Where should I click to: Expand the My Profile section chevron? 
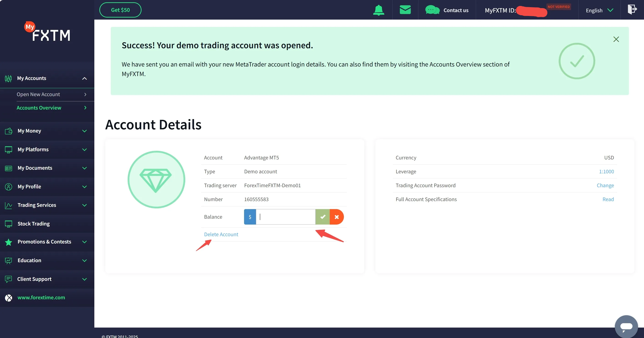(85, 187)
